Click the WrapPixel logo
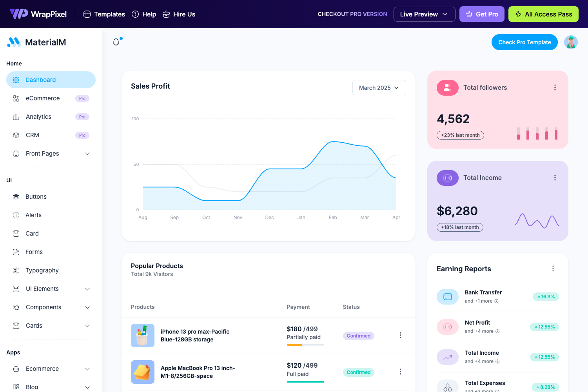The height and width of the screenshot is (392, 588). pos(38,14)
